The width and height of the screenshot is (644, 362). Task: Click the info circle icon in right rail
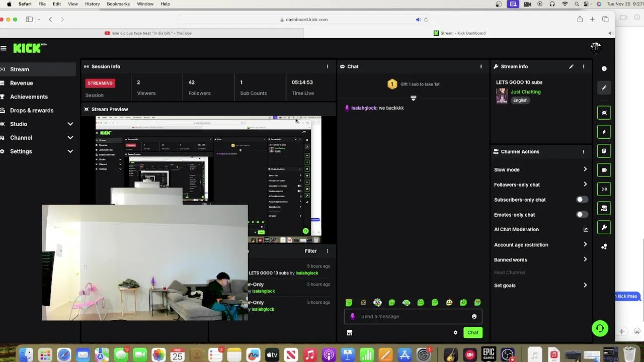pyautogui.click(x=604, y=68)
